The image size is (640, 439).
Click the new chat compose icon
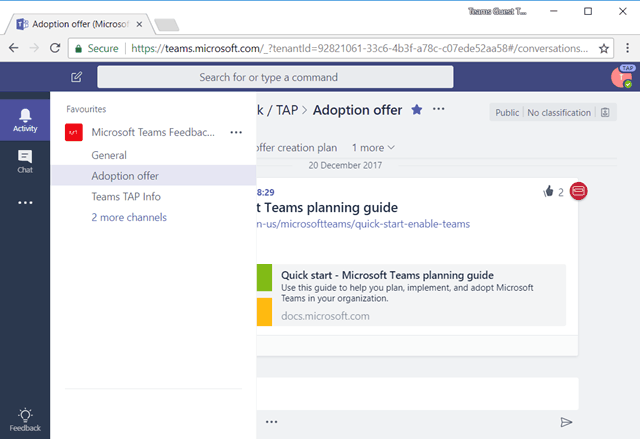[x=76, y=77]
